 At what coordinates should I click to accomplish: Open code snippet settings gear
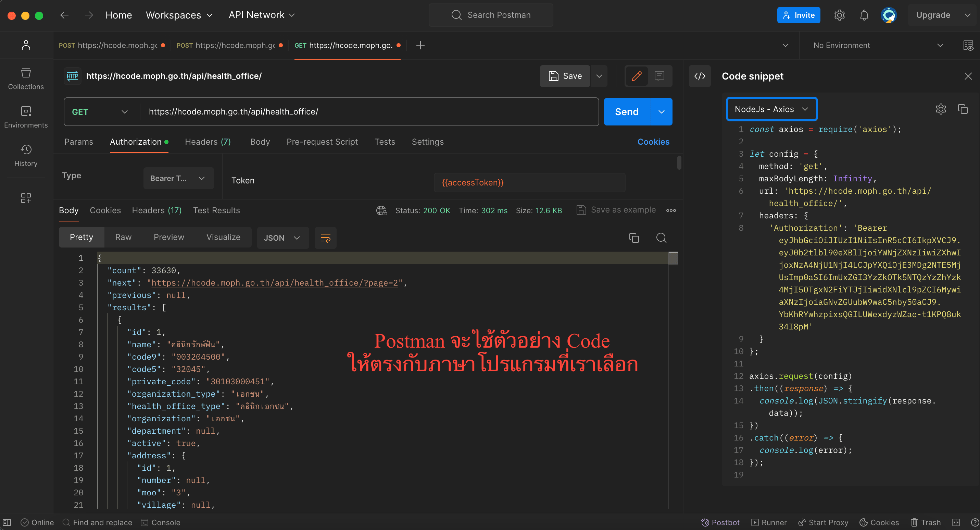pyautogui.click(x=940, y=109)
